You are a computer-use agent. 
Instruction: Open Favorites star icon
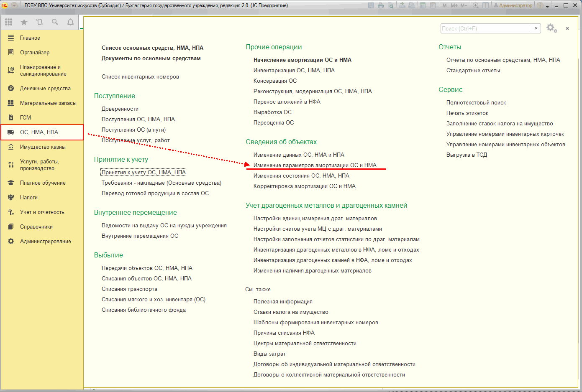[x=24, y=22]
